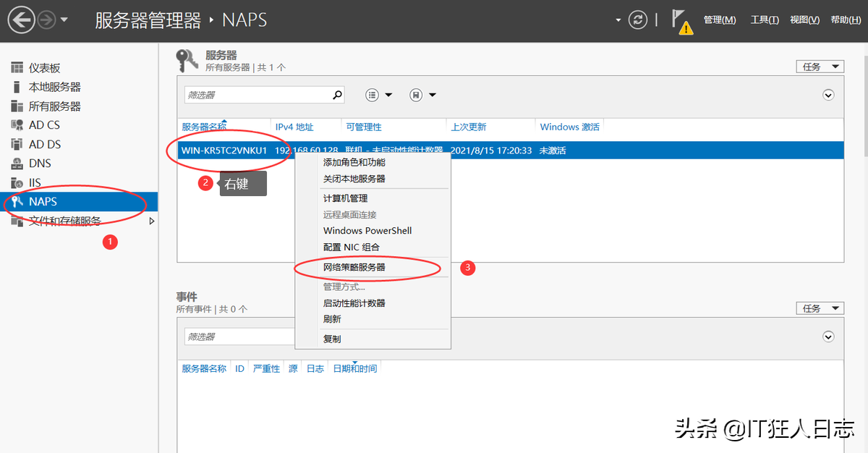Open the 工具(T) menu

tap(765, 20)
